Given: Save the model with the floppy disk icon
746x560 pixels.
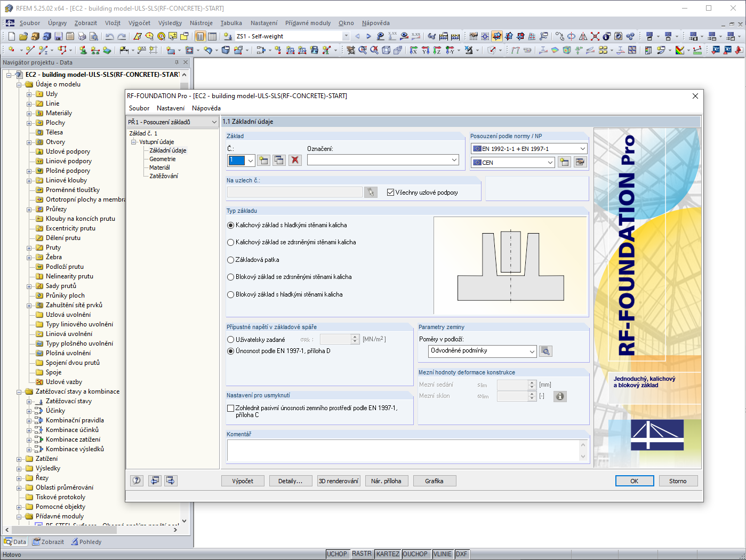Looking at the screenshot, I should tap(58, 36).
